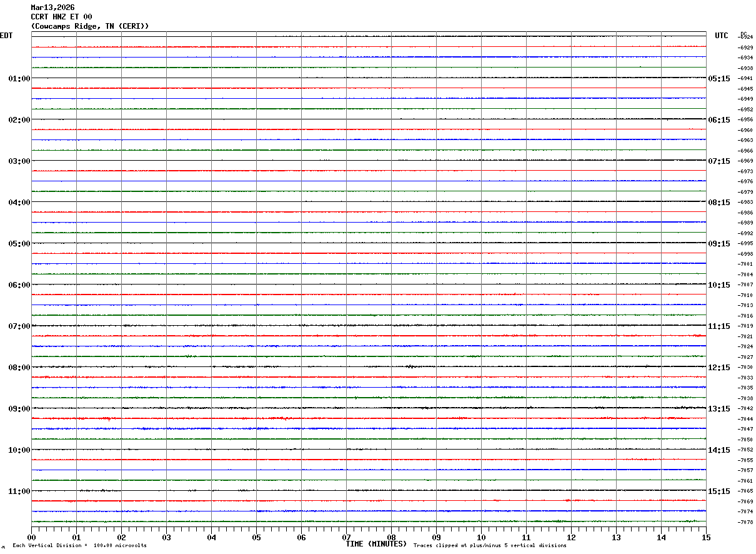Image resolution: width=756 pixels, height=554 pixels.
Task: Click the DC offset value -7074
Action: tap(745, 511)
